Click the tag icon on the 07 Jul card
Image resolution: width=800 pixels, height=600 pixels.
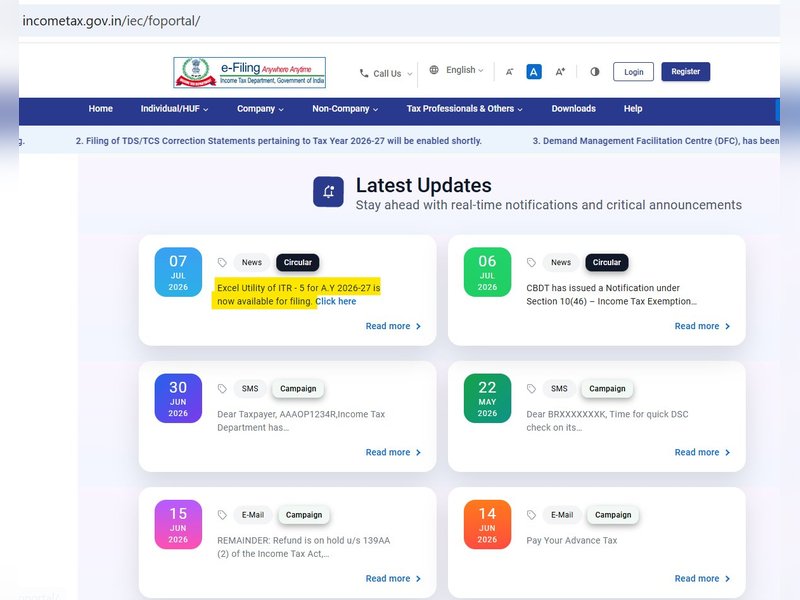pyautogui.click(x=222, y=262)
